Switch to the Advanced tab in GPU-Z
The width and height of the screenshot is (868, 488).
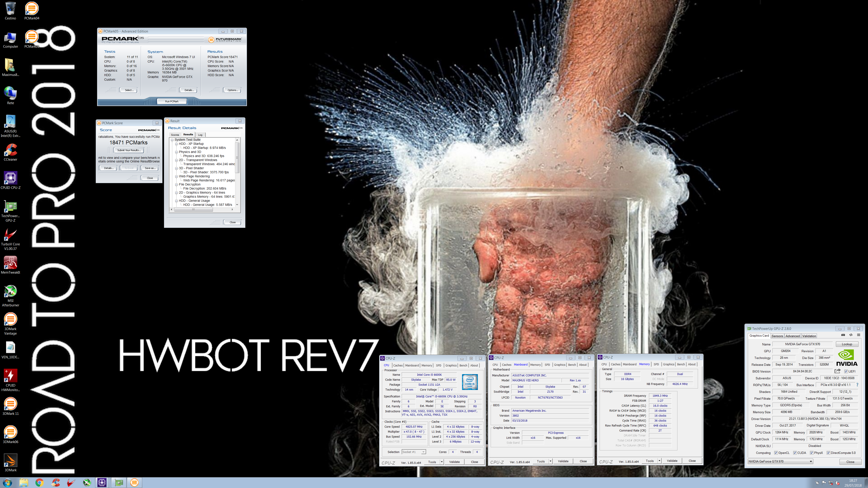[x=793, y=336]
